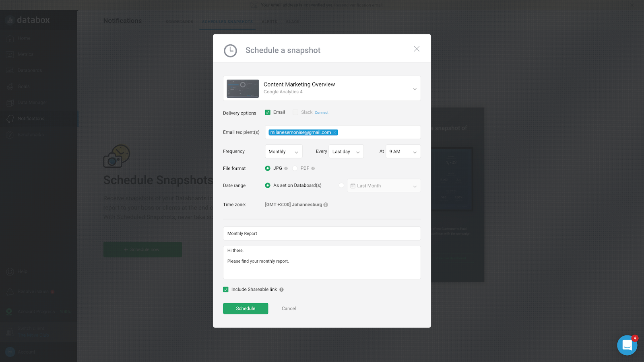644x362 pixels.
Task: Open the chat support bubble
Action: [x=627, y=345]
